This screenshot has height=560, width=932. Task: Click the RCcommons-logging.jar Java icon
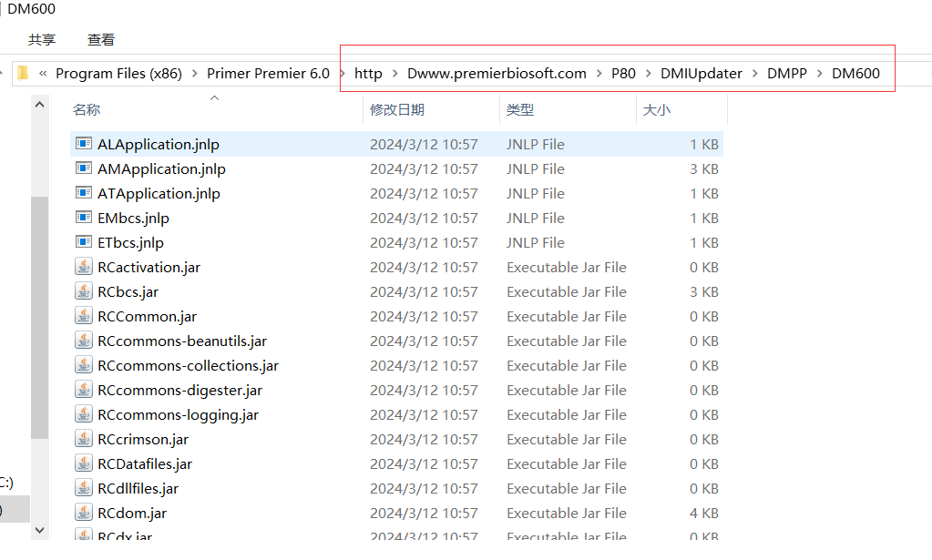[84, 414]
